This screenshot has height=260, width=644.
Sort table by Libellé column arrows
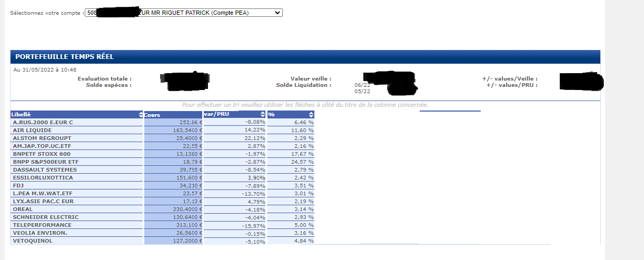(141, 115)
